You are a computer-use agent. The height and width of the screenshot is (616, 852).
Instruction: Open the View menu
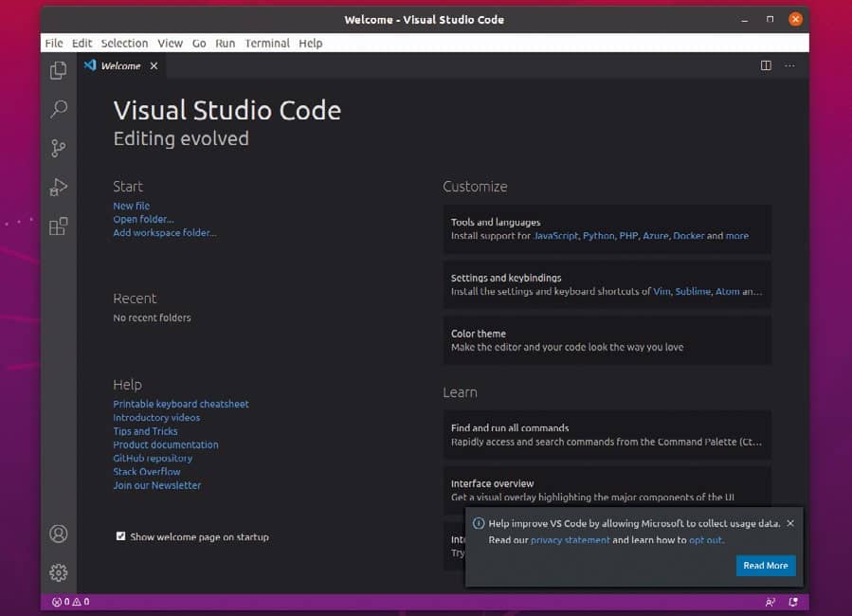point(170,43)
